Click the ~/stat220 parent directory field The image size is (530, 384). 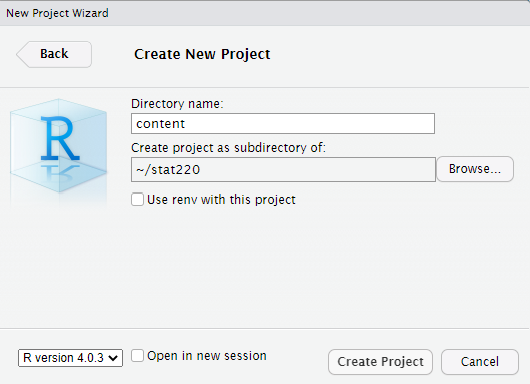click(283, 169)
